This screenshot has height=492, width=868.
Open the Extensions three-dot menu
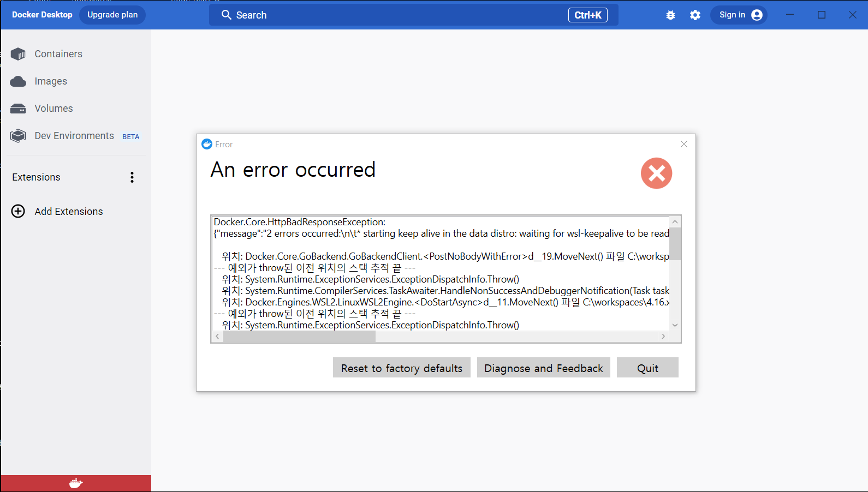click(132, 177)
